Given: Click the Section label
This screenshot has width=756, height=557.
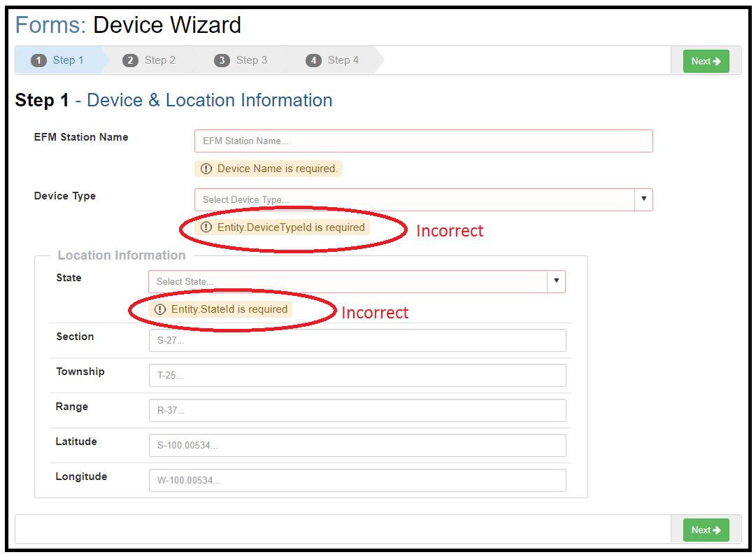Looking at the screenshot, I should 76,337.
